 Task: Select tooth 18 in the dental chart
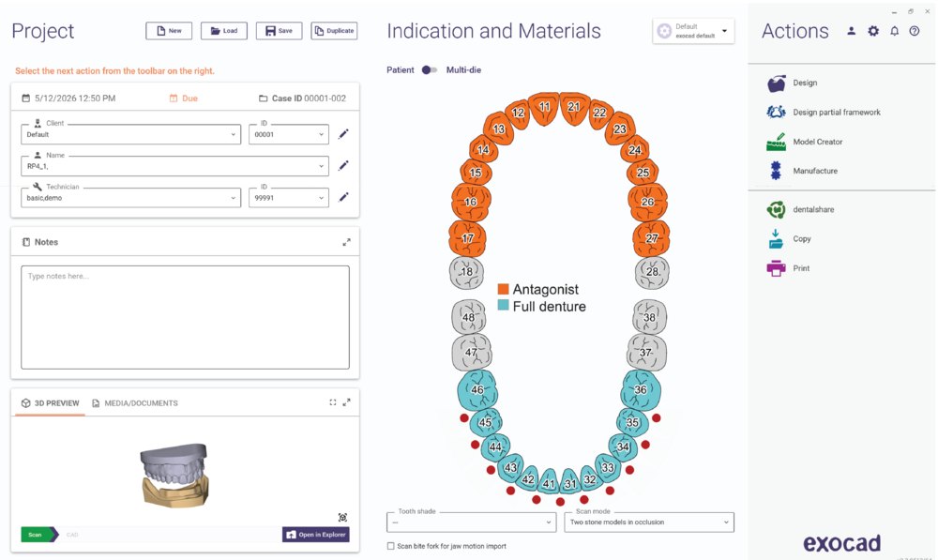pos(466,272)
